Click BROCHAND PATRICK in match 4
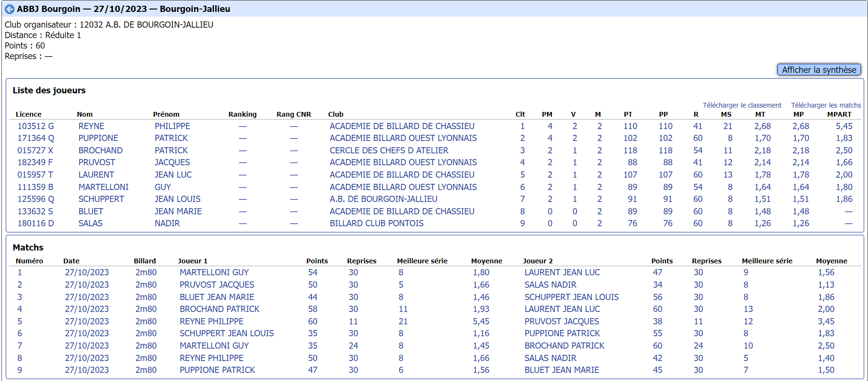Viewport: 868px width, 381px height. coord(220,309)
